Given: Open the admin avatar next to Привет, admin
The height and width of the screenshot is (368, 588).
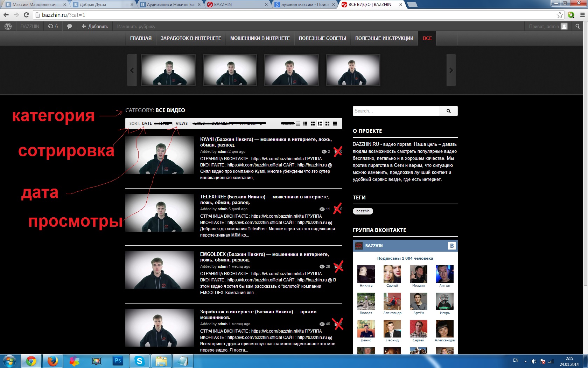Looking at the screenshot, I should [564, 26].
